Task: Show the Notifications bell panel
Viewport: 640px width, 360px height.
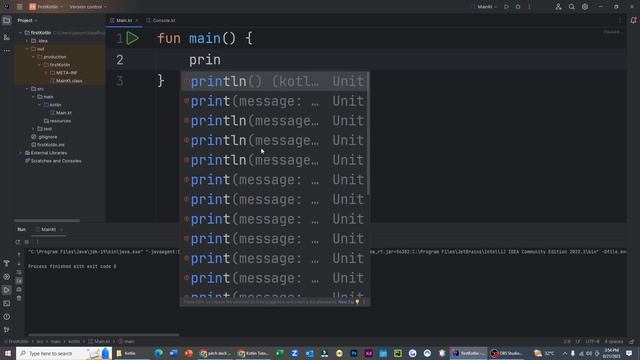Action: [633, 20]
